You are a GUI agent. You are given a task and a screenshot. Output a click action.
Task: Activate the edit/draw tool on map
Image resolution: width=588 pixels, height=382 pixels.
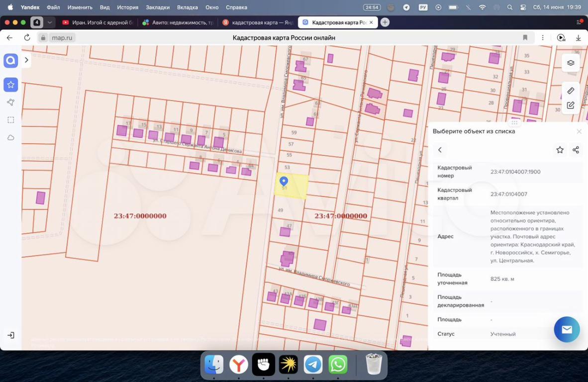(571, 105)
